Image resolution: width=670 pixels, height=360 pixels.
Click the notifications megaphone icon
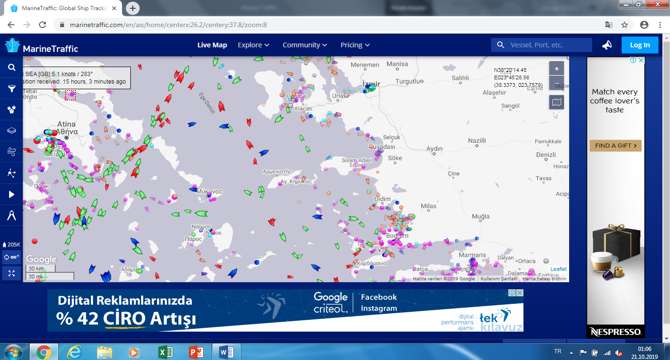[607, 45]
